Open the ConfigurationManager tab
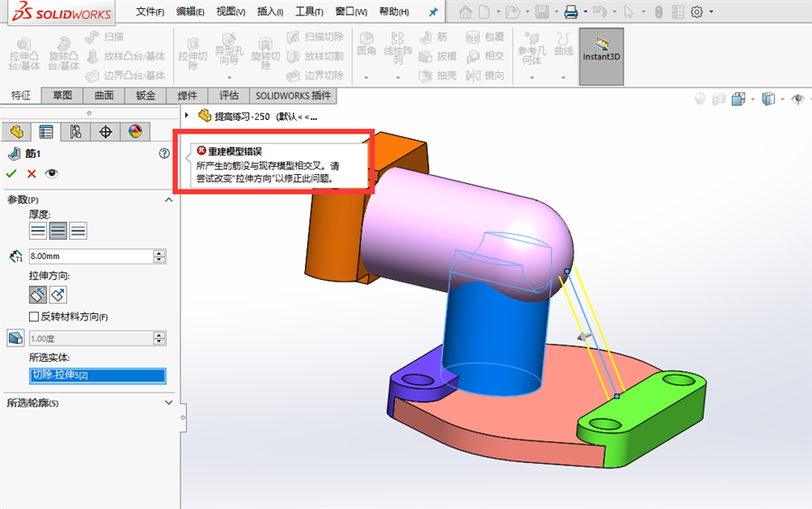The height and width of the screenshot is (509, 812). pyautogui.click(x=76, y=132)
